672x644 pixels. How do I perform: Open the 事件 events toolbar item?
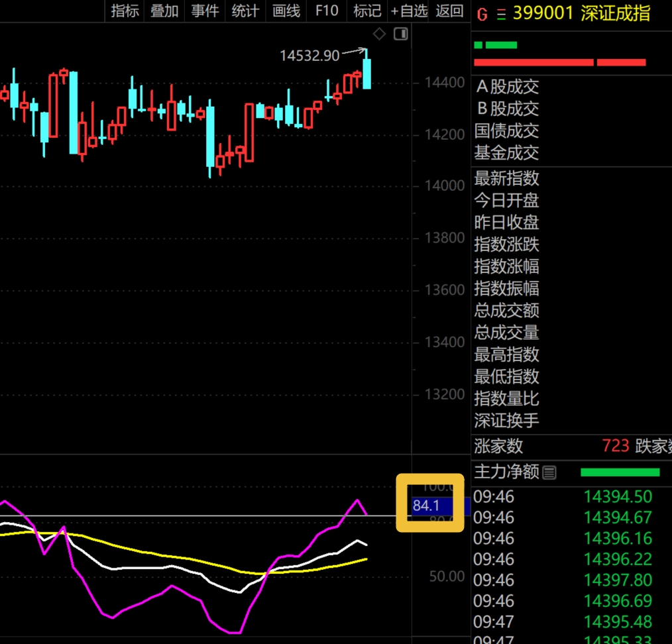[x=205, y=11]
